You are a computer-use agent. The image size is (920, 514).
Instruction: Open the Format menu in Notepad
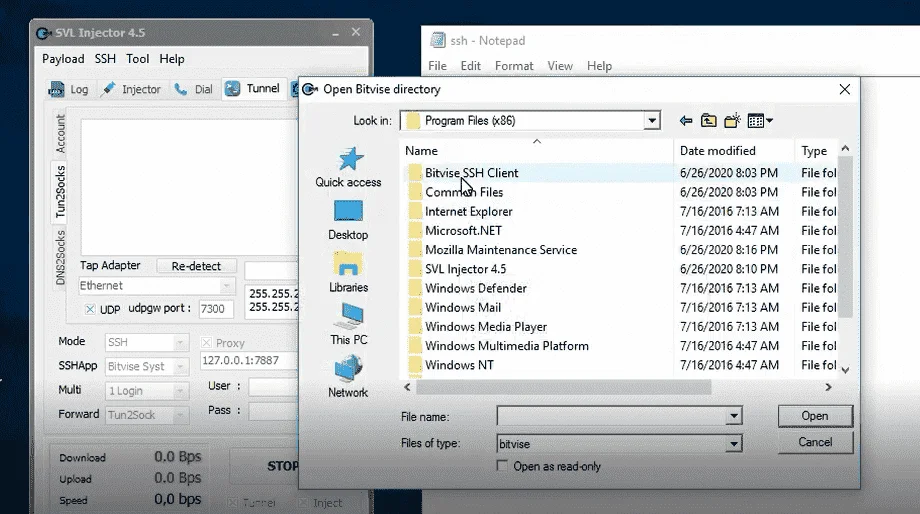point(514,66)
